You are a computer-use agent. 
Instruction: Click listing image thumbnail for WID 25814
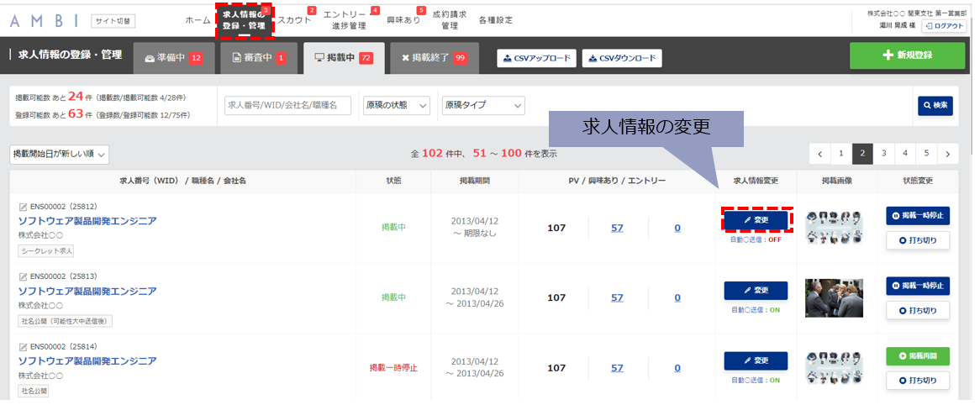click(835, 368)
